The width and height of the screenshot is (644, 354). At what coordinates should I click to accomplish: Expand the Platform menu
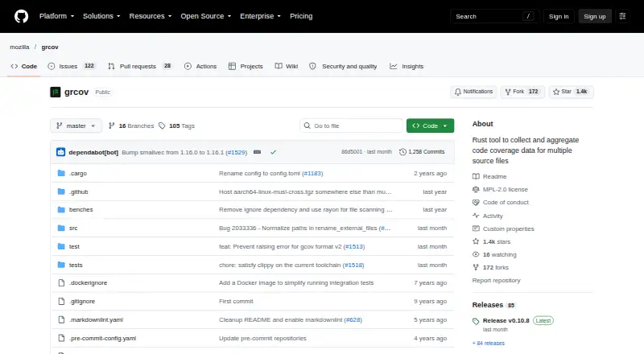(56, 16)
